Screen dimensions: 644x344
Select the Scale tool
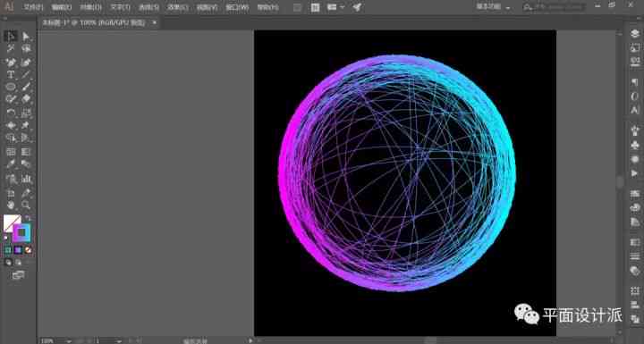click(x=26, y=113)
